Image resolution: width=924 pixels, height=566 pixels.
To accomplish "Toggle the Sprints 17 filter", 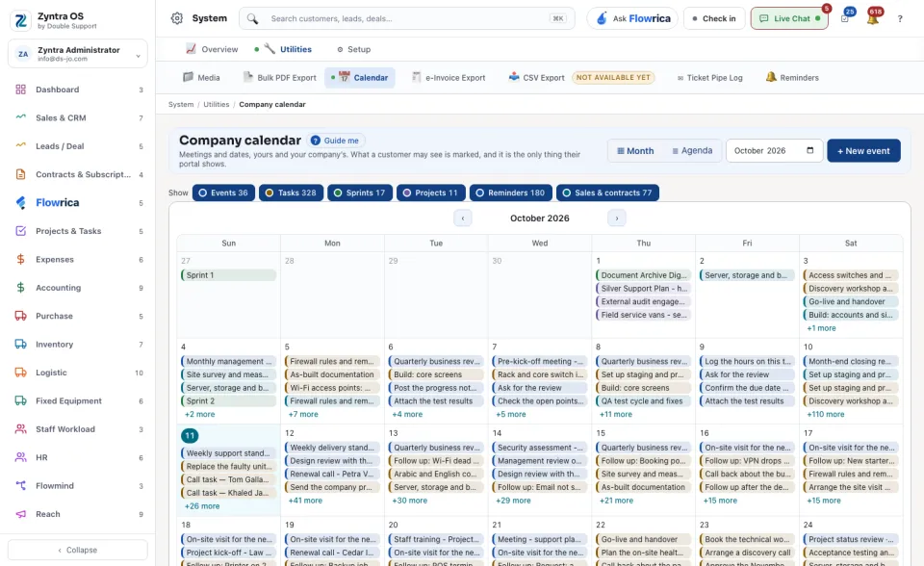I will [x=359, y=193].
